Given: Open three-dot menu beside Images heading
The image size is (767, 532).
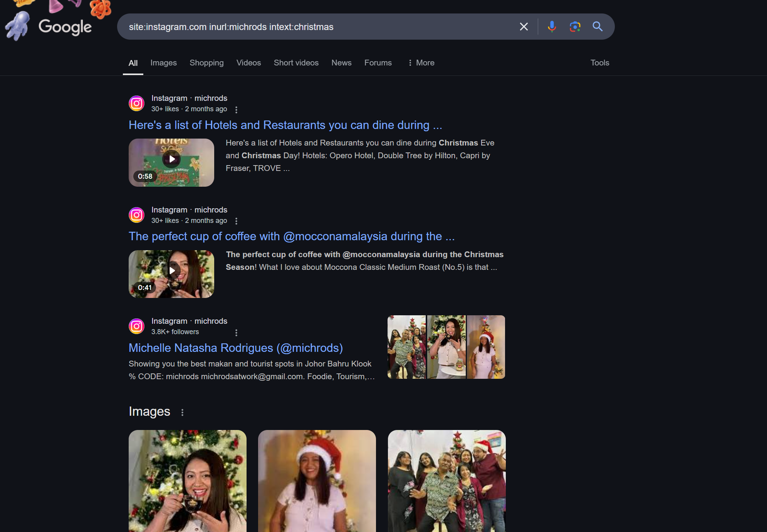Looking at the screenshot, I should coord(182,412).
